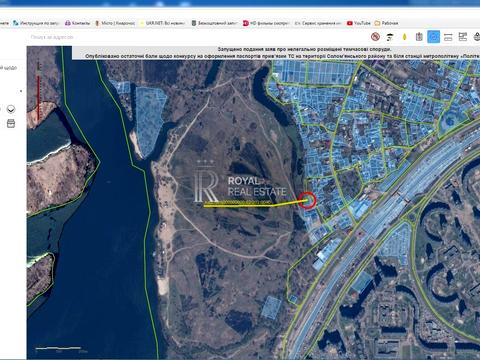Viewport: 480px width, 360px height.
Task: Open the YouTube bookmark
Action: (359, 23)
